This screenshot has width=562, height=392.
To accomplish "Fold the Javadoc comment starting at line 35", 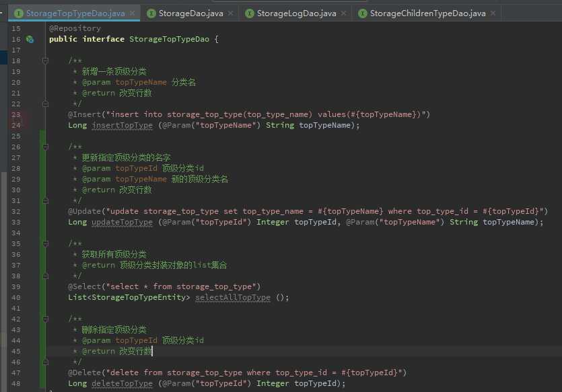I will pyautogui.click(x=45, y=244).
